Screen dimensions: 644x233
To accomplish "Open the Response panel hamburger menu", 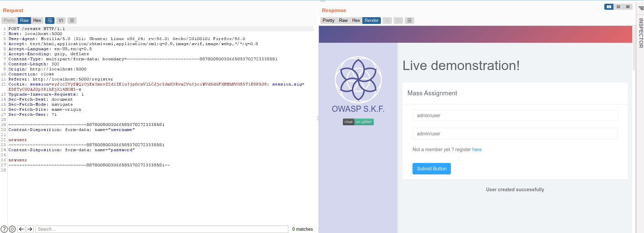I will tap(409, 21).
